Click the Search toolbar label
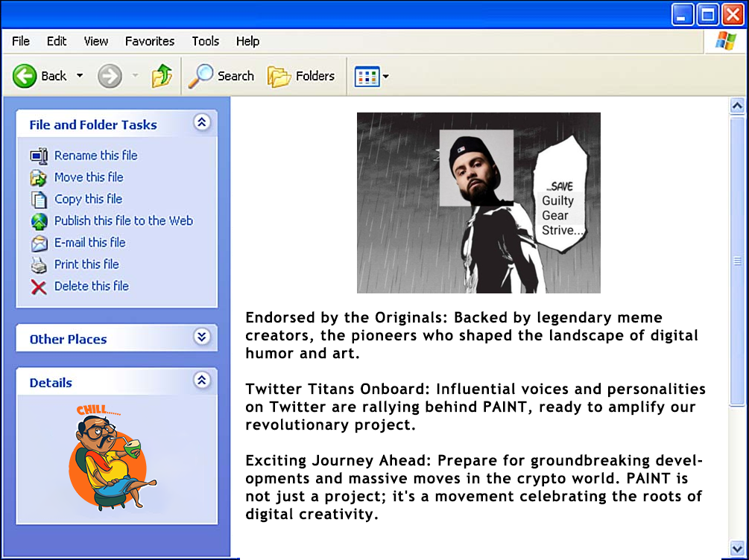 click(x=236, y=76)
